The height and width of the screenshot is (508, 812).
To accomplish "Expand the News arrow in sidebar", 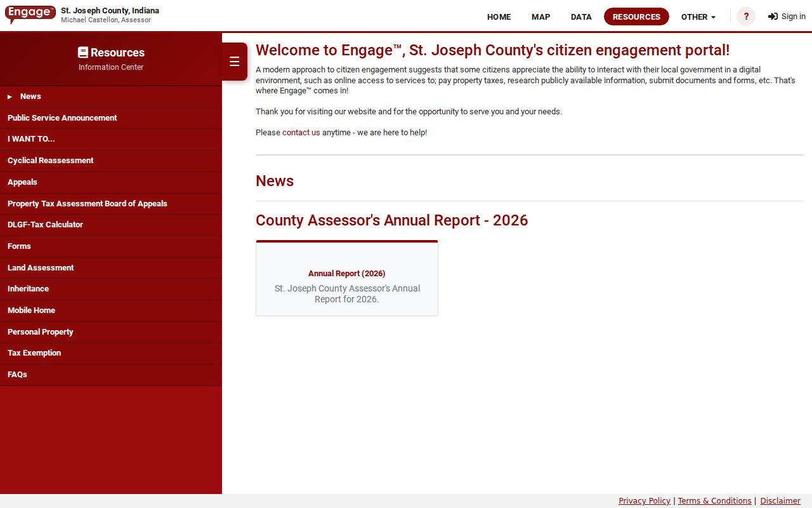I will pyautogui.click(x=10, y=97).
